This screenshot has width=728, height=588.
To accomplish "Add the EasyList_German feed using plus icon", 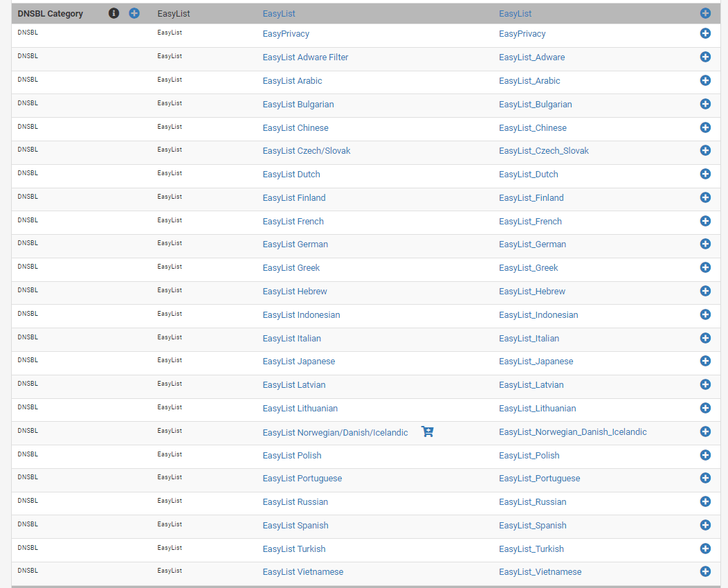I will [x=705, y=244].
